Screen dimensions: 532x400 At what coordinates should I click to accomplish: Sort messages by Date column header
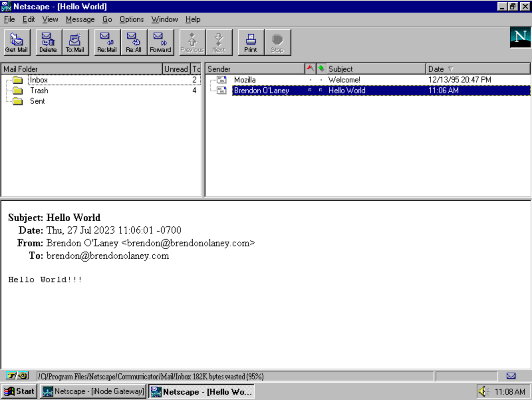click(478, 69)
